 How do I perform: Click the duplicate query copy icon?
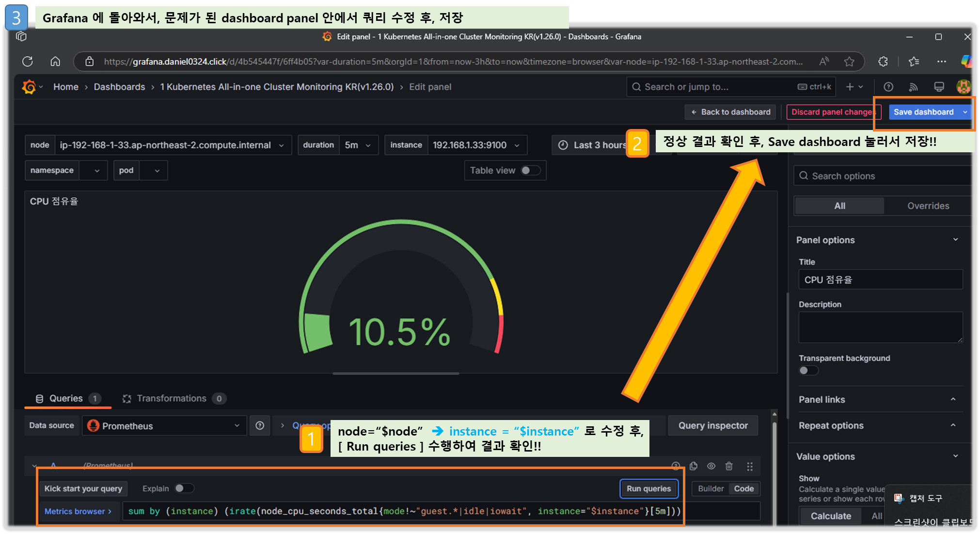click(x=694, y=466)
